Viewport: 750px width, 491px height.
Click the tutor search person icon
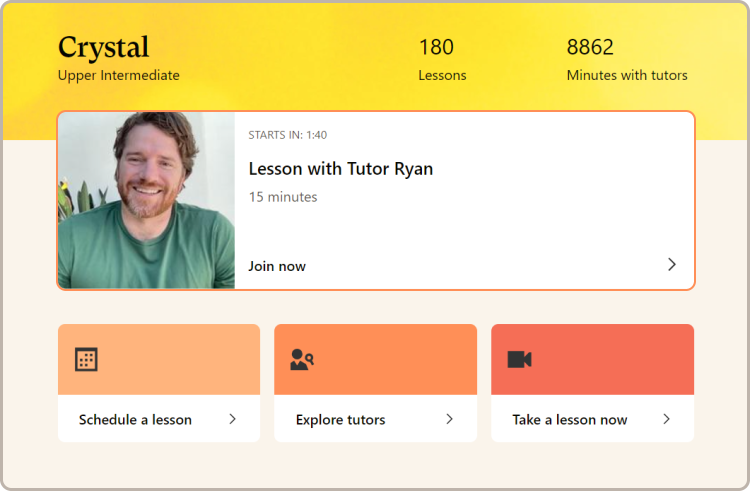point(302,360)
